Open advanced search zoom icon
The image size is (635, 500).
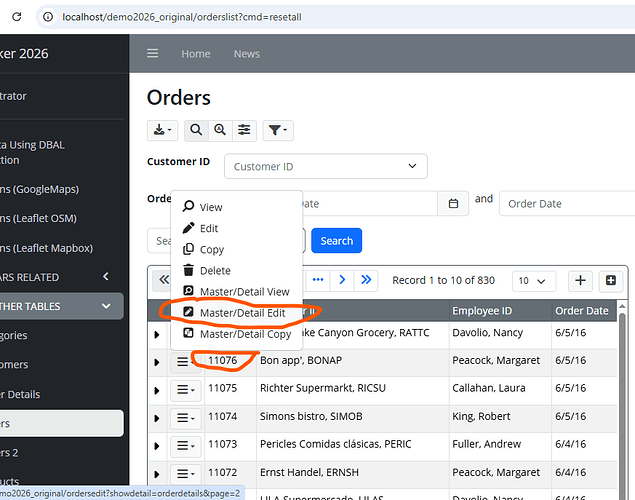(x=220, y=130)
